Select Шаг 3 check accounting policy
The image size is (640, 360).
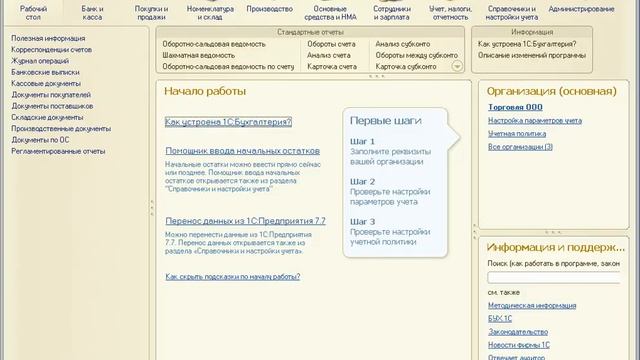(x=390, y=231)
